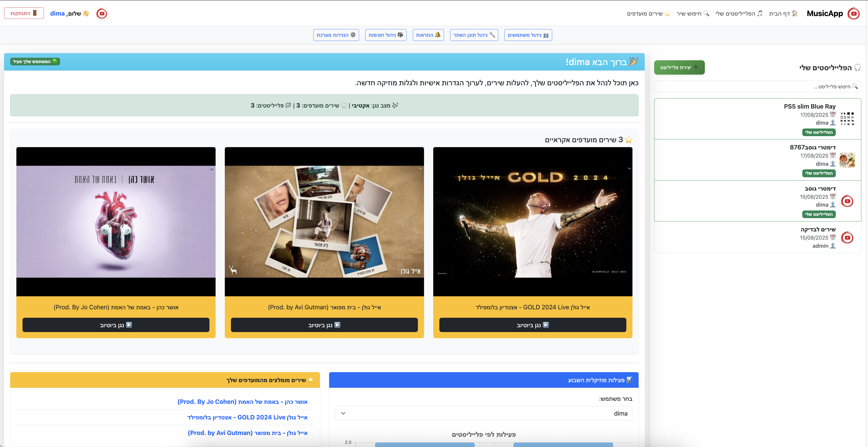Open the הפלייליסטים שלי navigation item
The height and width of the screenshot is (447, 868).
pyautogui.click(x=739, y=14)
